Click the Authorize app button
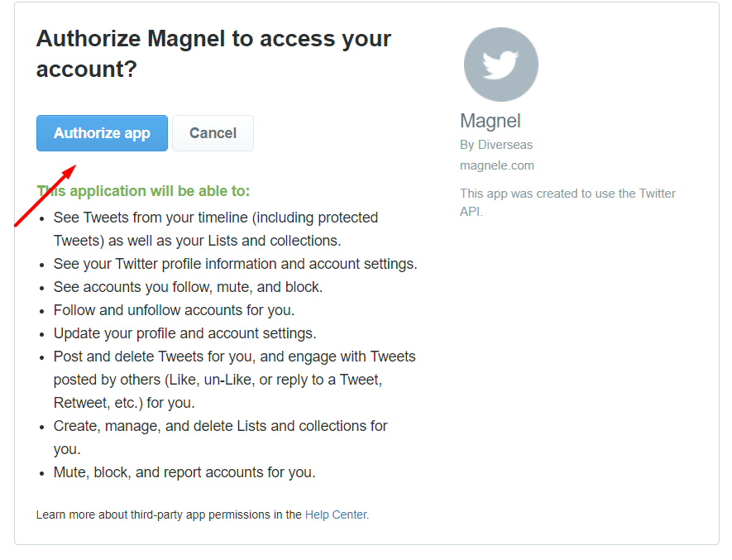The image size is (732, 560). [102, 133]
